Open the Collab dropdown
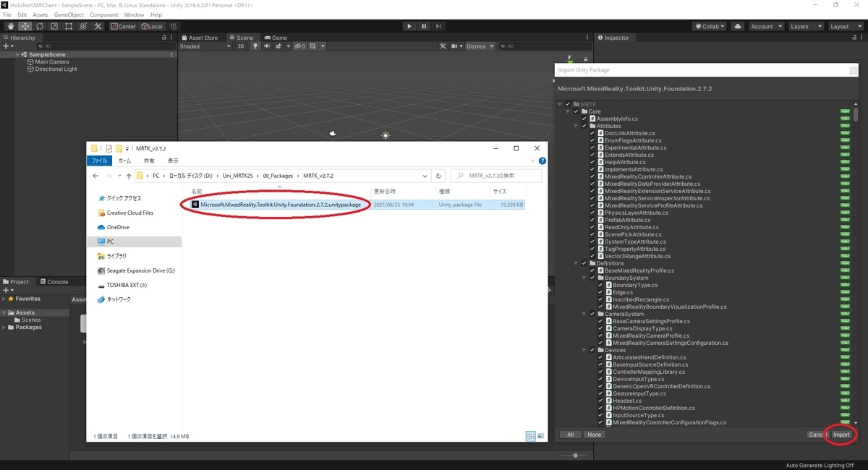Viewport: 868px width, 470px height. point(710,26)
